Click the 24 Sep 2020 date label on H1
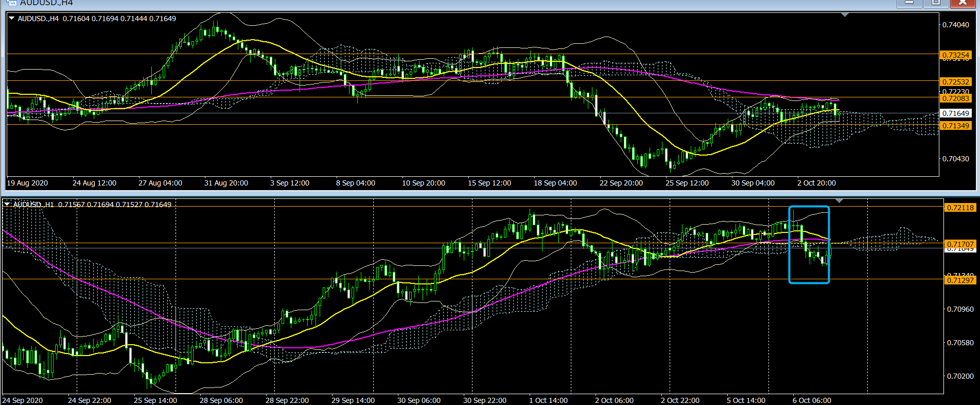Image resolution: width=980 pixels, height=405 pixels. [x=23, y=400]
